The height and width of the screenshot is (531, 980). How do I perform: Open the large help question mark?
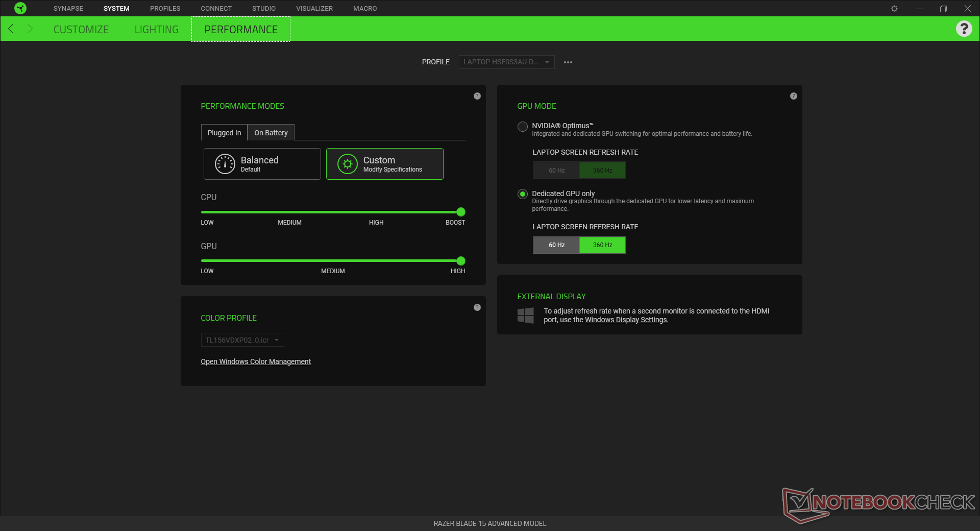[x=964, y=29]
